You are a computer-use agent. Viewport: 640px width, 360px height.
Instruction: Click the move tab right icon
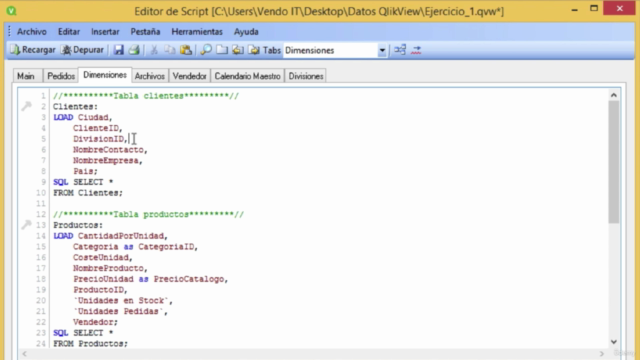point(253,50)
